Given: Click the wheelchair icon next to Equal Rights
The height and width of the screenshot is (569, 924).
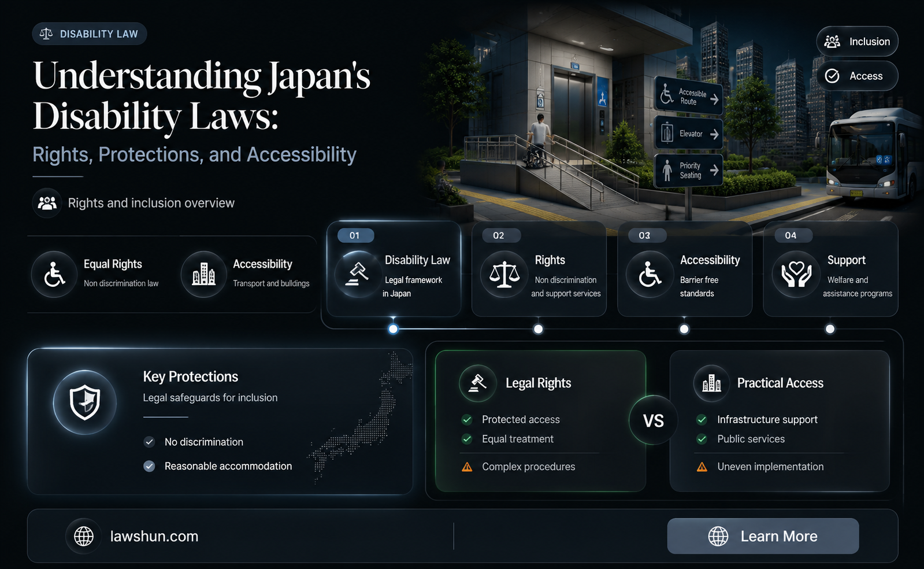Looking at the screenshot, I should (54, 274).
